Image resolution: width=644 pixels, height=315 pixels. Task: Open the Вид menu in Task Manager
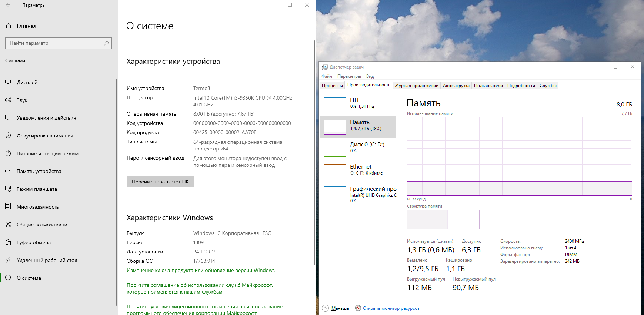pos(370,76)
